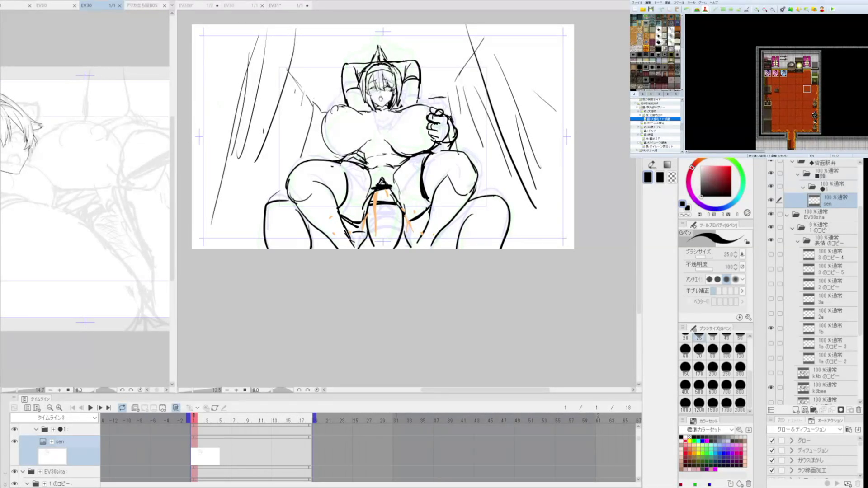The image size is (868, 488).
Task: Uncheck the グロー auto action checkbox
Action: [x=772, y=441]
